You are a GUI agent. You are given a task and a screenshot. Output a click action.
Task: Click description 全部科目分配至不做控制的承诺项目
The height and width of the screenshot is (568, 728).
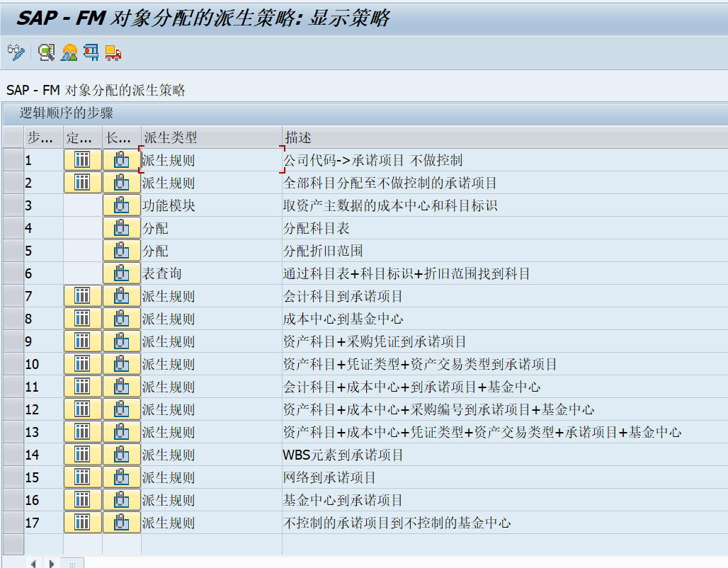390,183
